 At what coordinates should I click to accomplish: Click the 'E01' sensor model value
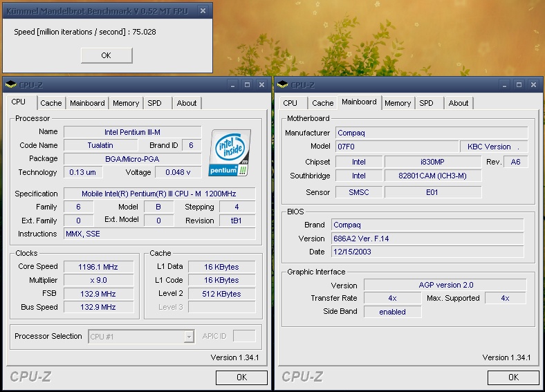click(433, 192)
